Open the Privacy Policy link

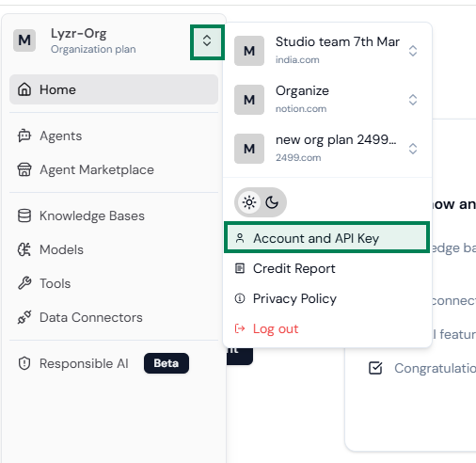click(x=326, y=298)
